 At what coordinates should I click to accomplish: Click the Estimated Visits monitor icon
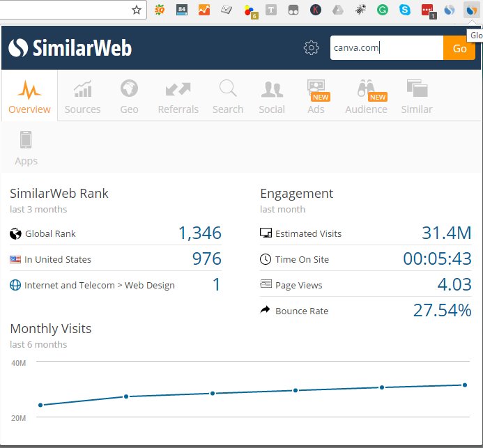(266, 233)
